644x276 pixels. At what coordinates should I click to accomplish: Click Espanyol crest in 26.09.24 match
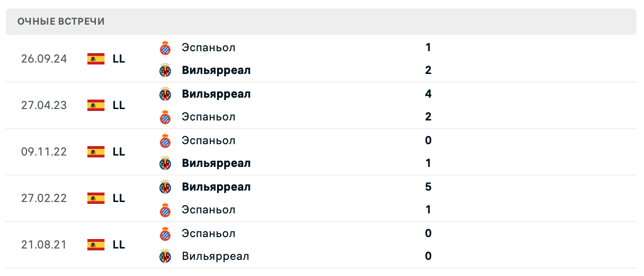[x=165, y=47]
